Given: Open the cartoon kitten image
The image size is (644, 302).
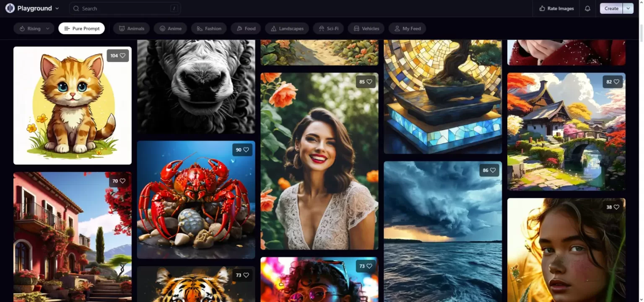Looking at the screenshot, I should 73,106.
